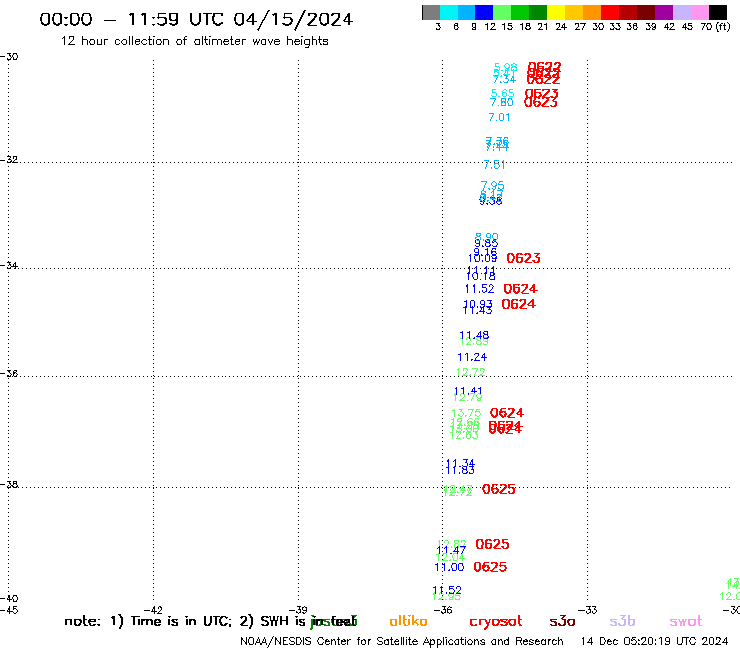Click the dark blue swatch in the color scale
The image size is (740, 650).
[x=484, y=12]
